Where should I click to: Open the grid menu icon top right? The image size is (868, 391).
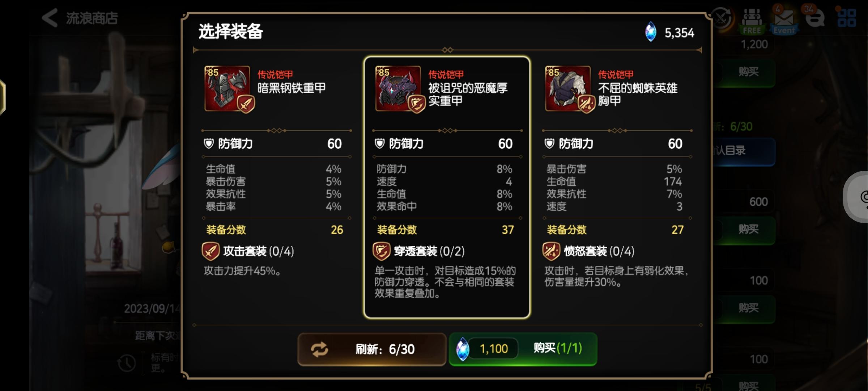(x=847, y=18)
